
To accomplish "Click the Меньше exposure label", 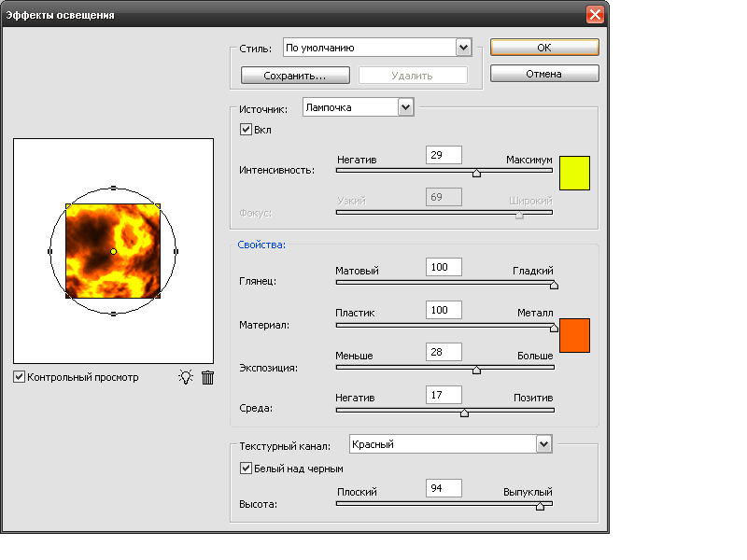I will (x=354, y=356).
